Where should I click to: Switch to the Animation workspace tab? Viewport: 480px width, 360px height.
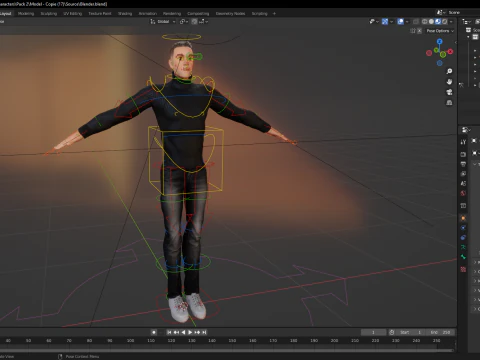pyautogui.click(x=148, y=14)
